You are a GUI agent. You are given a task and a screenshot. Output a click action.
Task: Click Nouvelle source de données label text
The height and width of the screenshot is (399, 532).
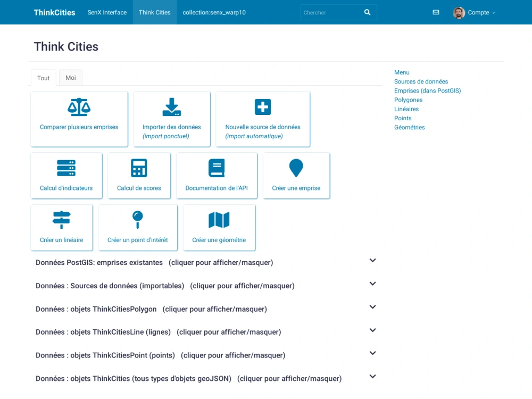tap(263, 127)
